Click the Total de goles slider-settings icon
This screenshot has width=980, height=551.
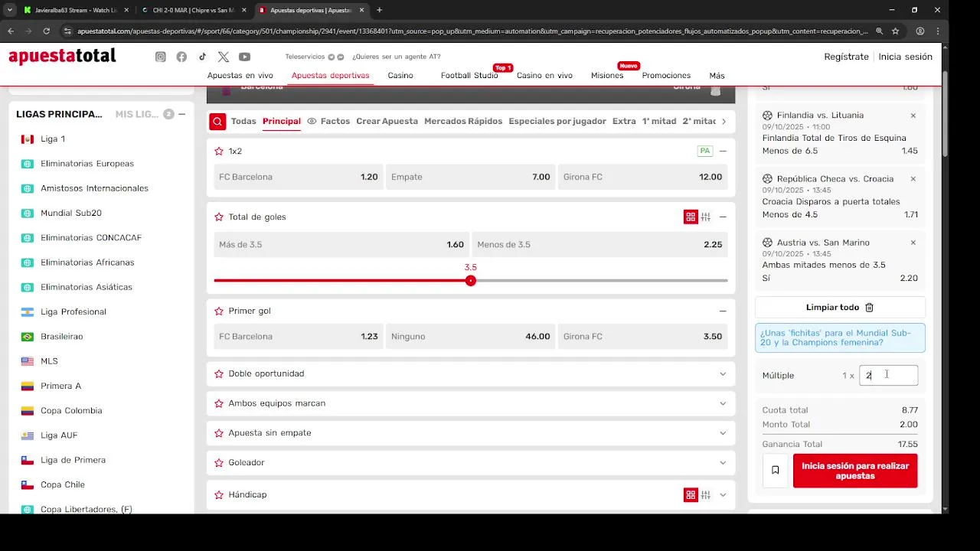(x=706, y=217)
